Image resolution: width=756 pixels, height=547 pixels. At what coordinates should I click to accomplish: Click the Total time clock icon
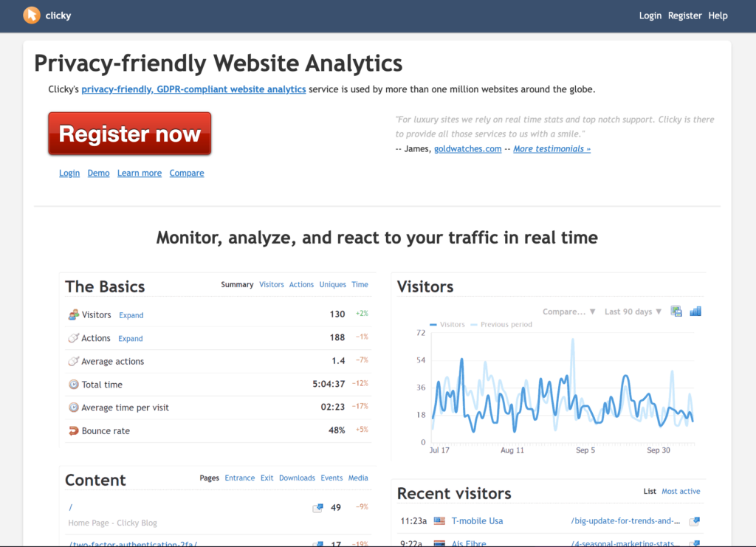[73, 385]
